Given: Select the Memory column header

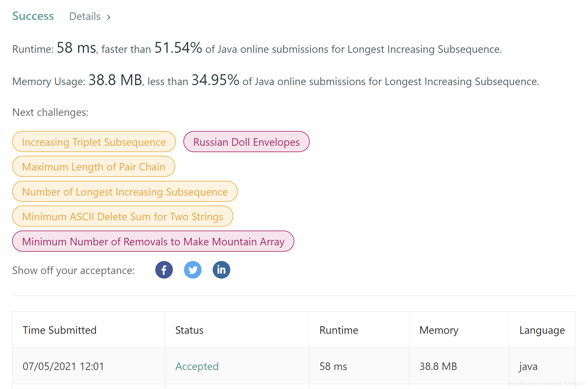Looking at the screenshot, I should 439,330.
